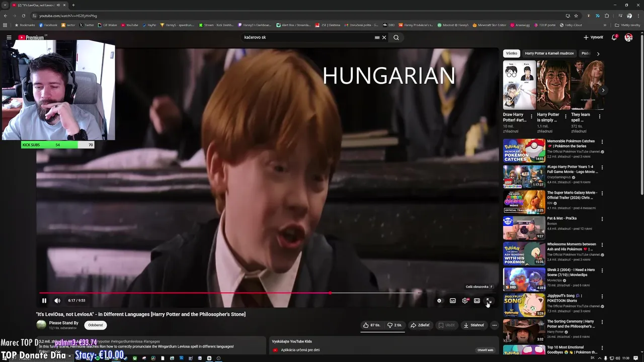Select the Všetko filter chip
The height and width of the screenshot is (362, 644).
(x=512, y=53)
